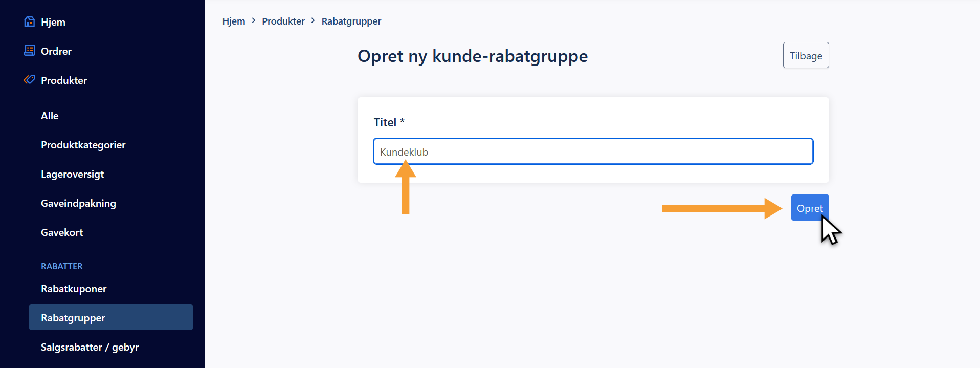Click the Ordrer list icon in sidebar
The image size is (980, 368).
[30, 51]
